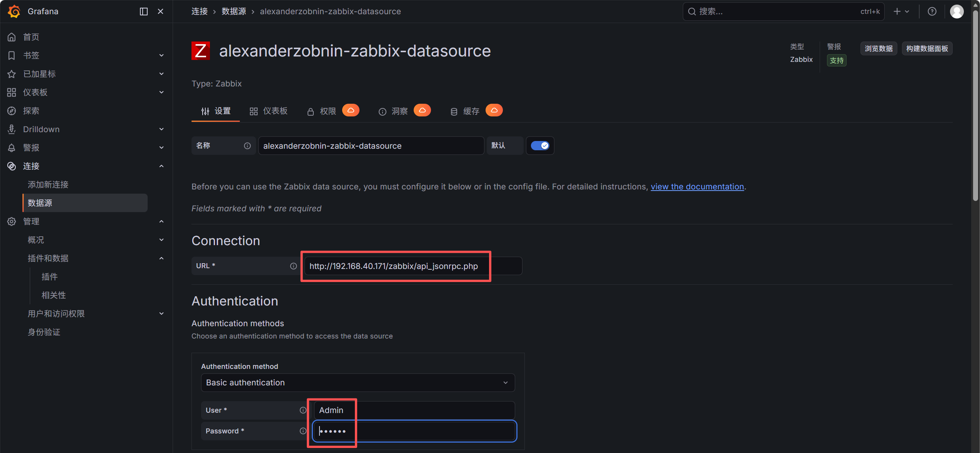Switch to the 缓存 cache tab
This screenshot has width=980, height=453.
point(464,111)
